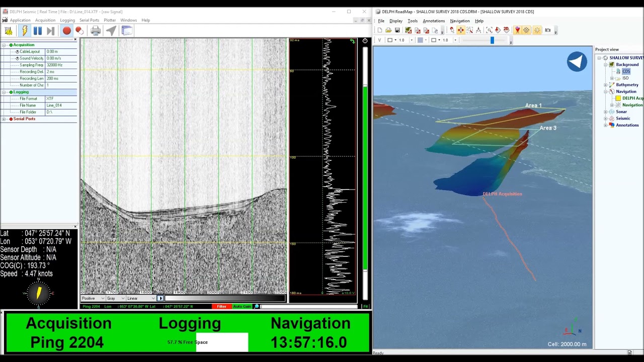Expand the Annotations node in Project view

[x=605, y=125]
